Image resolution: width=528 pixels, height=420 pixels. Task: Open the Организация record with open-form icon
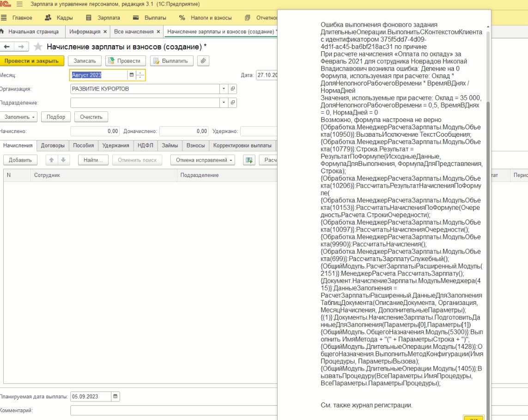(x=233, y=89)
